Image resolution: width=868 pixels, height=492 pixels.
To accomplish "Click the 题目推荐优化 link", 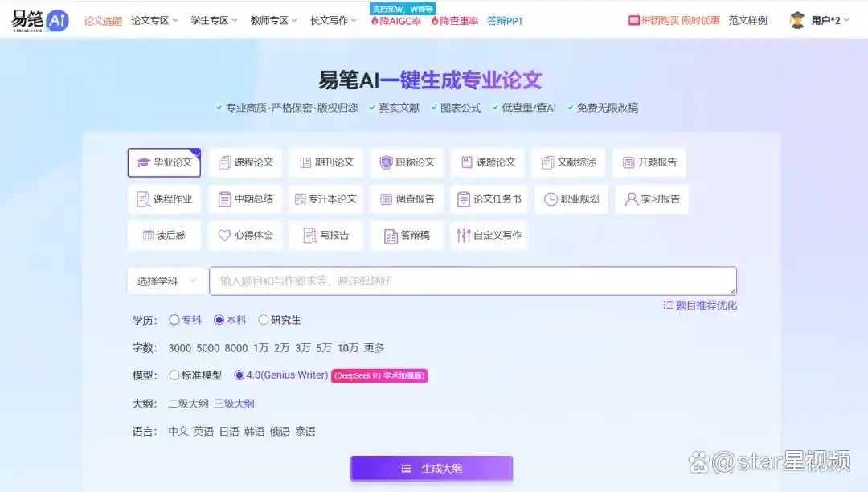I will pyautogui.click(x=699, y=305).
